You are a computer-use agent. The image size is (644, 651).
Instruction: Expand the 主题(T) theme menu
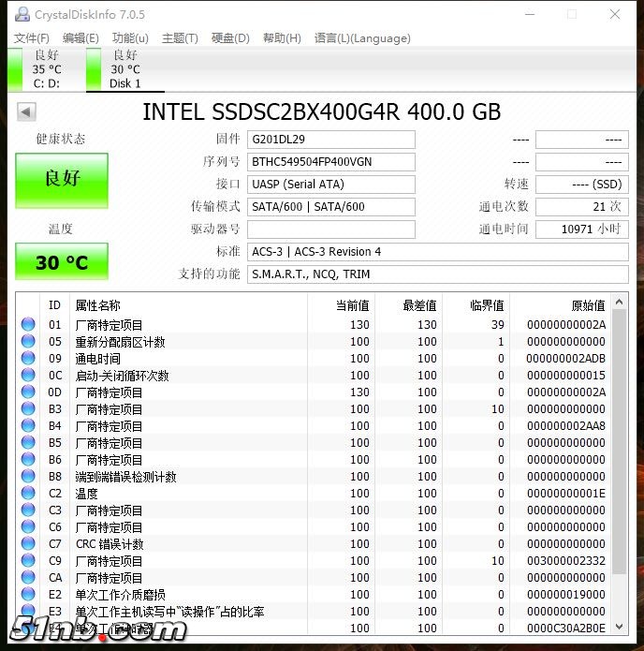[180, 38]
